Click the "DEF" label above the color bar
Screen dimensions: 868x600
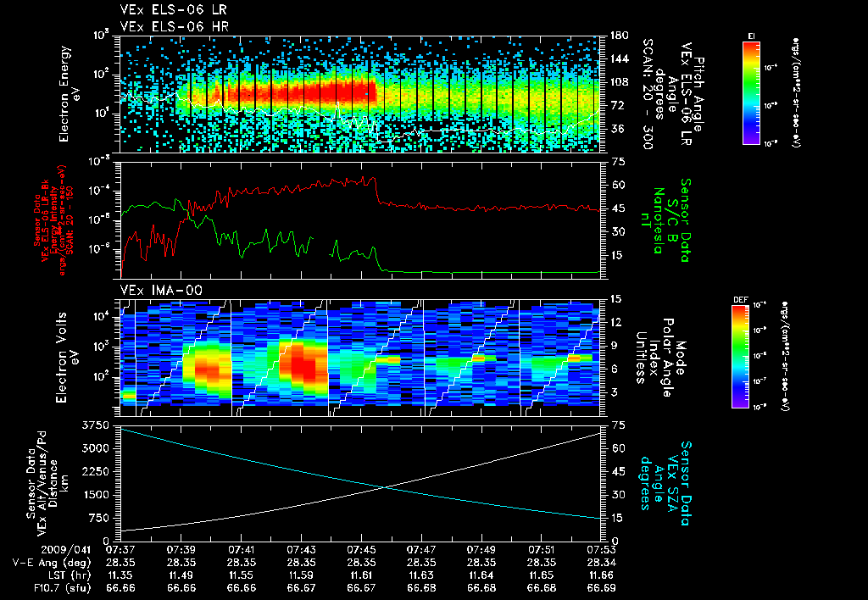741,300
